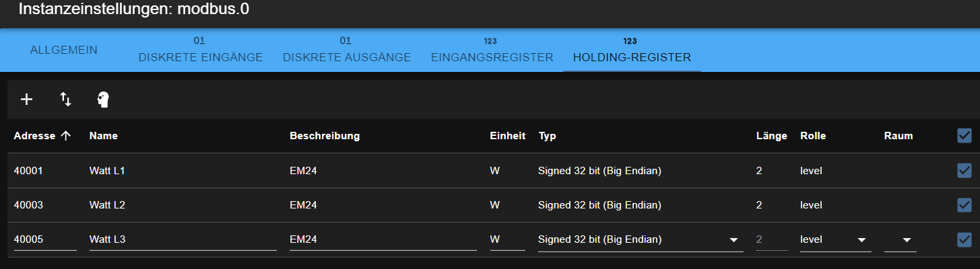This screenshot has width=980, height=269.
Task: Edit the address field 40005
Action: click(44, 239)
